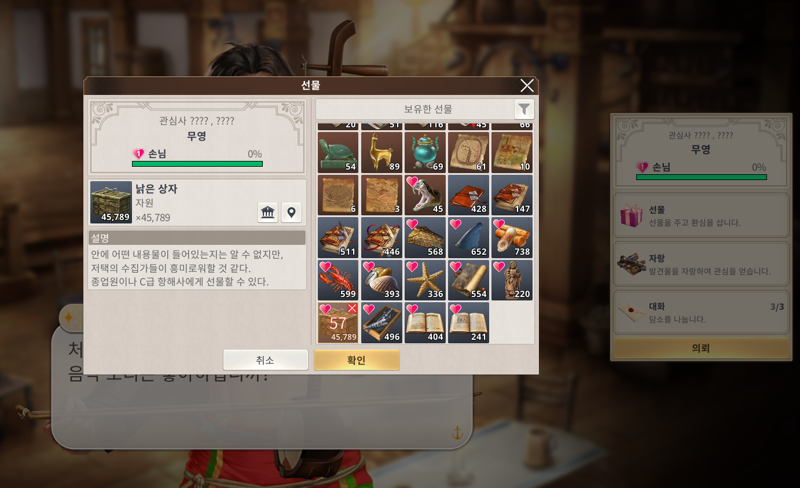Screen dimensions: 800x488
Task: Select the teal teapot gift item
Action: tap(424, 152)
